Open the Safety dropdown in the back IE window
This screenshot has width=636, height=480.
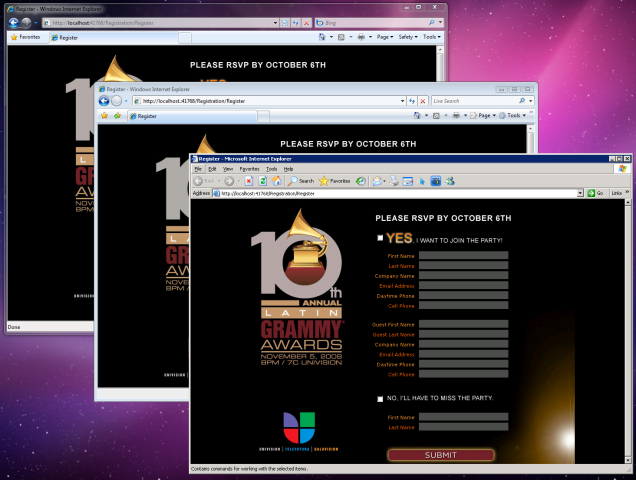point(407,37)
